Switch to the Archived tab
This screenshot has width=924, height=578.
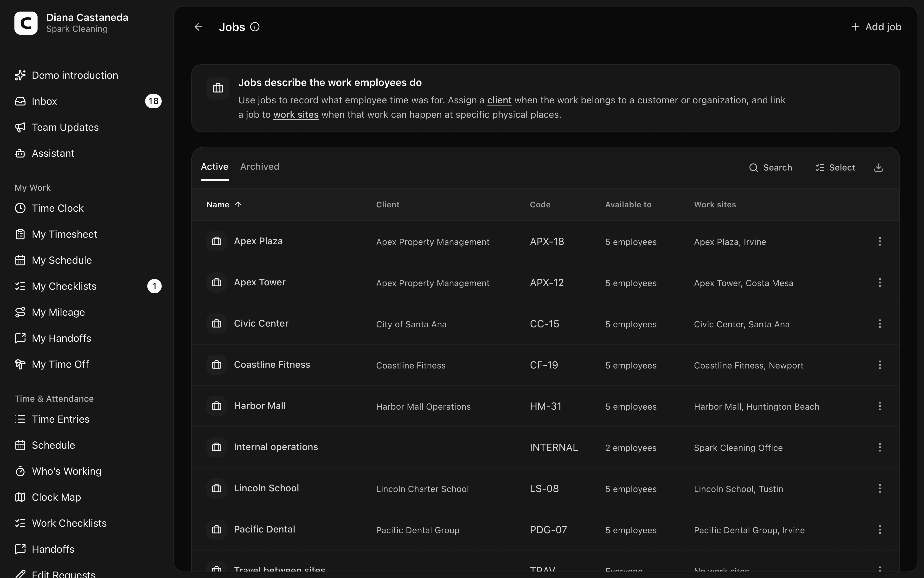coord(260,167)
